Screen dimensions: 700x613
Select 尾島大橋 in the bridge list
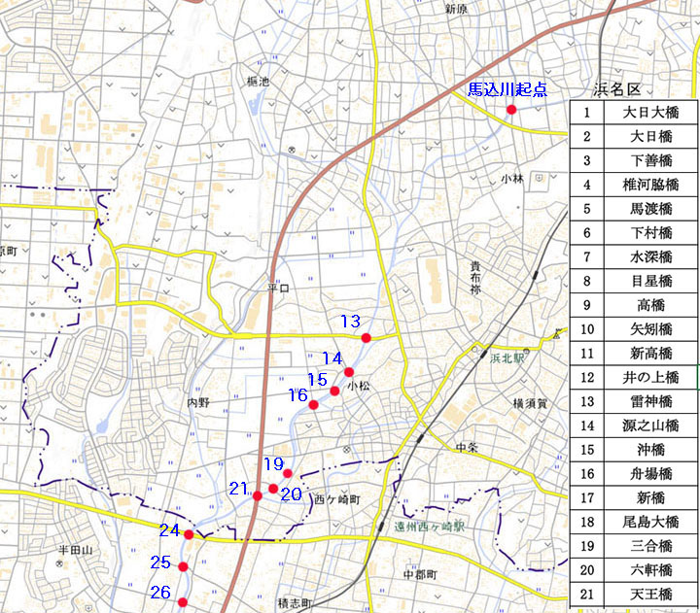click(650, 521)
